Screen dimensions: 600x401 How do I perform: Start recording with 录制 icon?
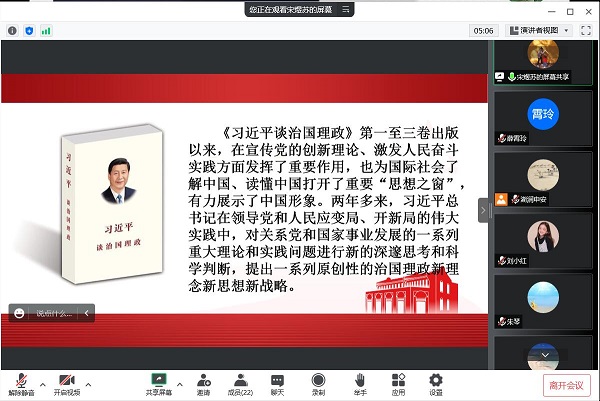click(x=318, y=382)
